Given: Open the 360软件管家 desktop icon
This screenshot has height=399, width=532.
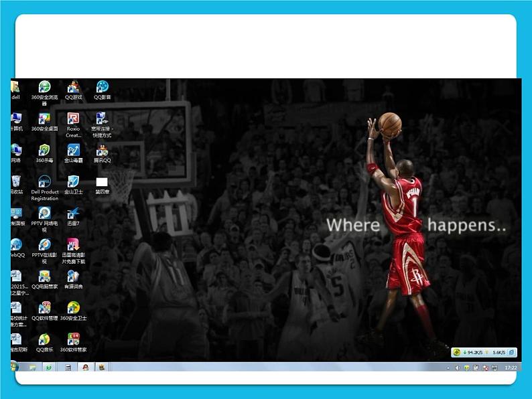Looking at the screenshot, I should tap(74, 339).
